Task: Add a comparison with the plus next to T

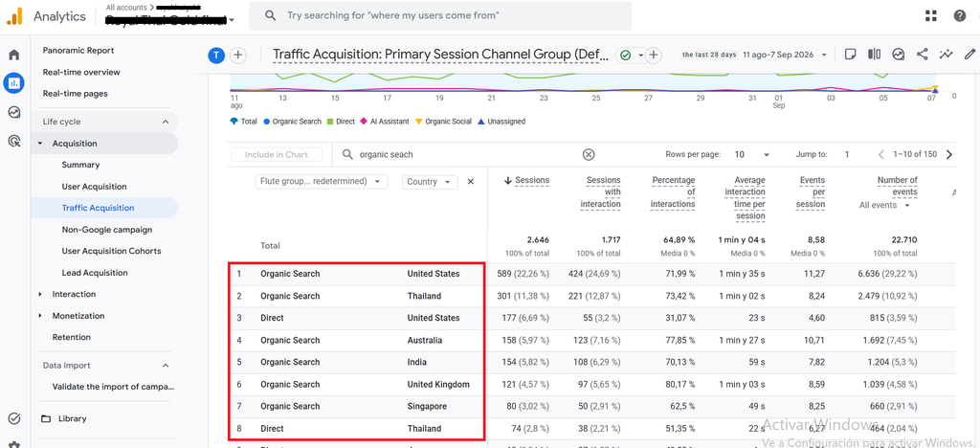Action: (237, 55)
